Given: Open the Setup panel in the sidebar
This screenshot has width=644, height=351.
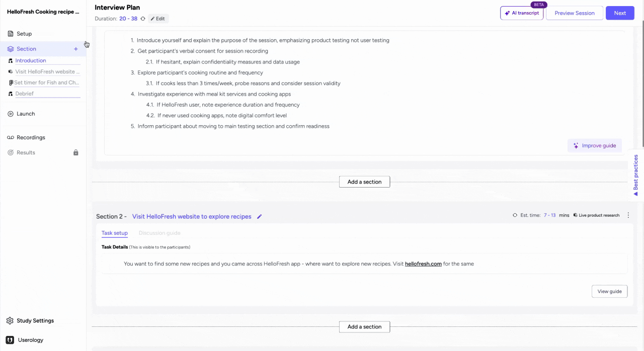Looking at the screenshot, I should (x=24, y=33).
